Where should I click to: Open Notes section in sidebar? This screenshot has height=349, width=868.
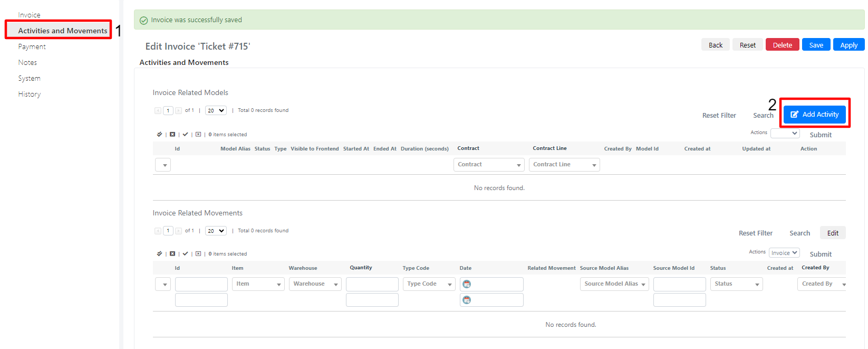point(27,62)
